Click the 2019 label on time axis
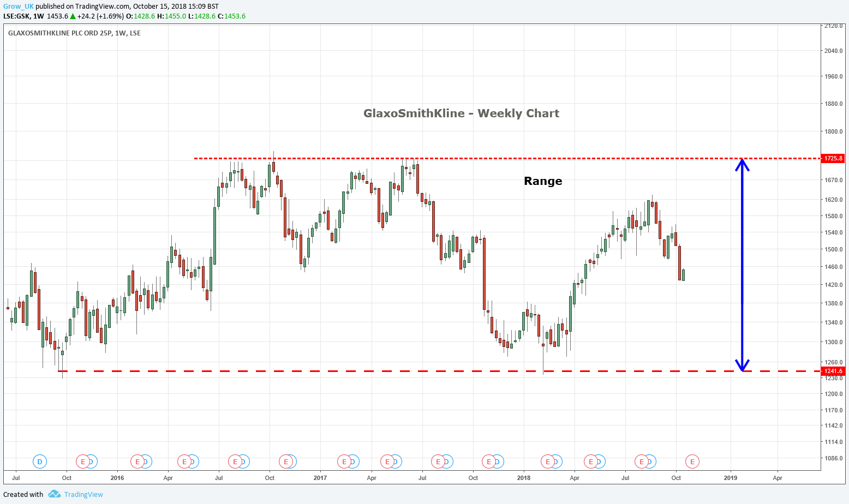Screen dimensions: 849x504 point(730,478)
